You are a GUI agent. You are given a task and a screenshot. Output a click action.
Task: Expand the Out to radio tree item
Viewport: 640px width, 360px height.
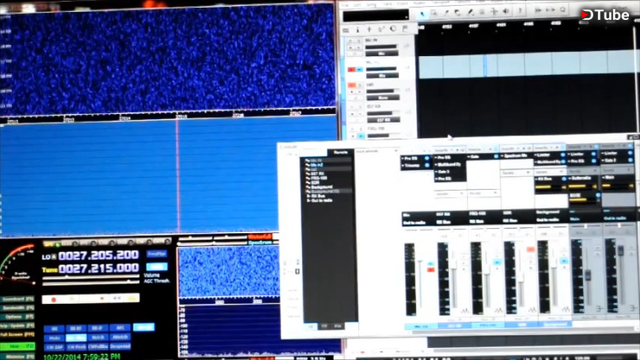tap(309, 201)
